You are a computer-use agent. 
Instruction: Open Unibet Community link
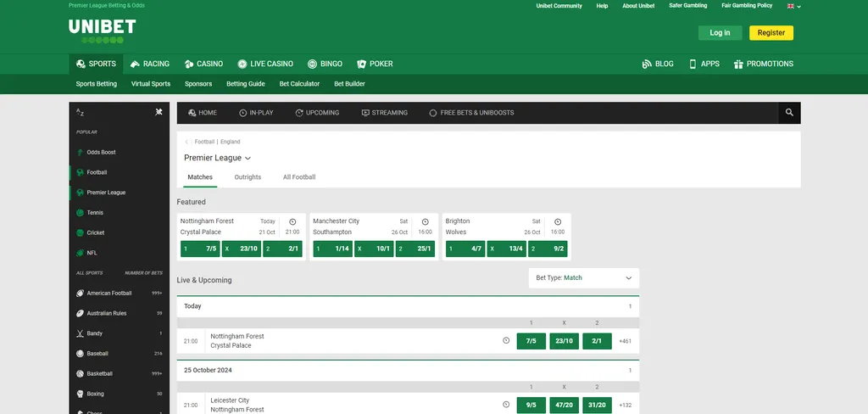559,6
